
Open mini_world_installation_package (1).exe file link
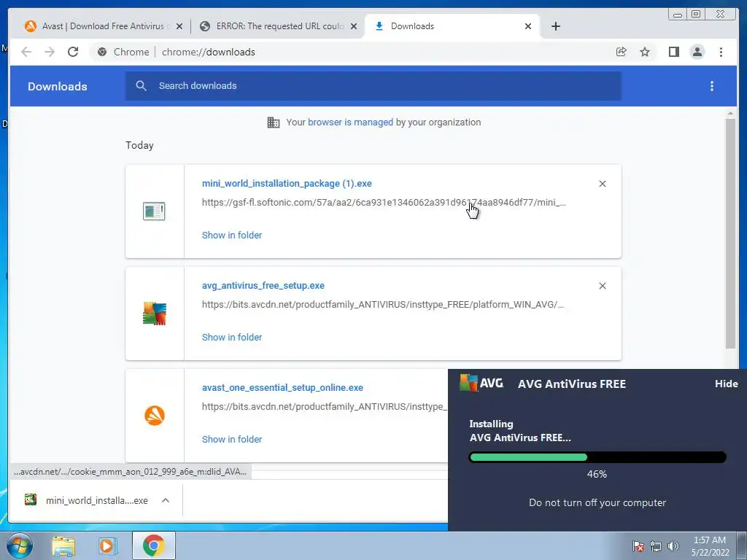(x=287, y=183)
